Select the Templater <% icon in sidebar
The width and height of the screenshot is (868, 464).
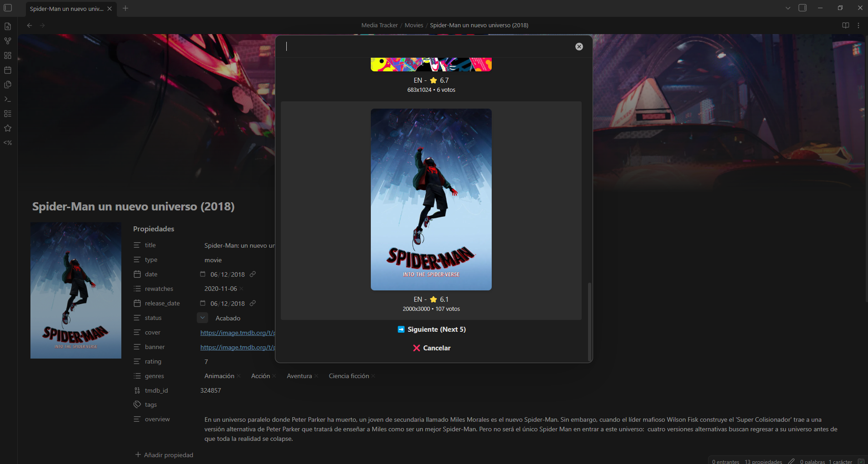pos(7,142)
